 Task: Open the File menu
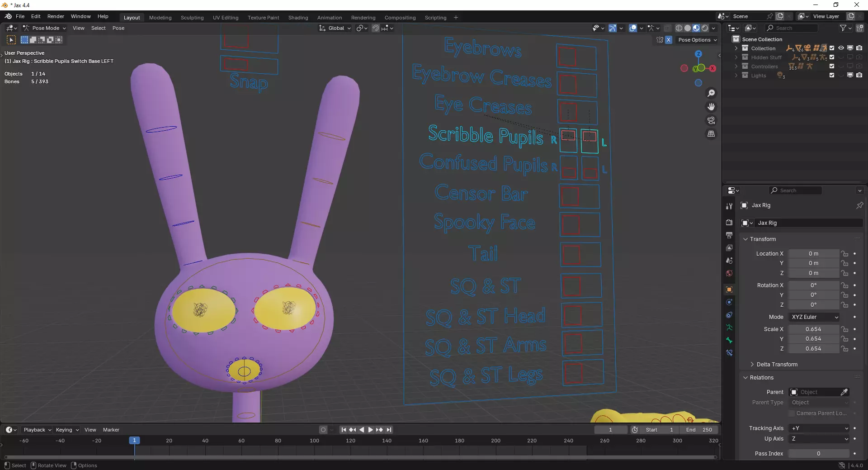(x=20, y=16)
